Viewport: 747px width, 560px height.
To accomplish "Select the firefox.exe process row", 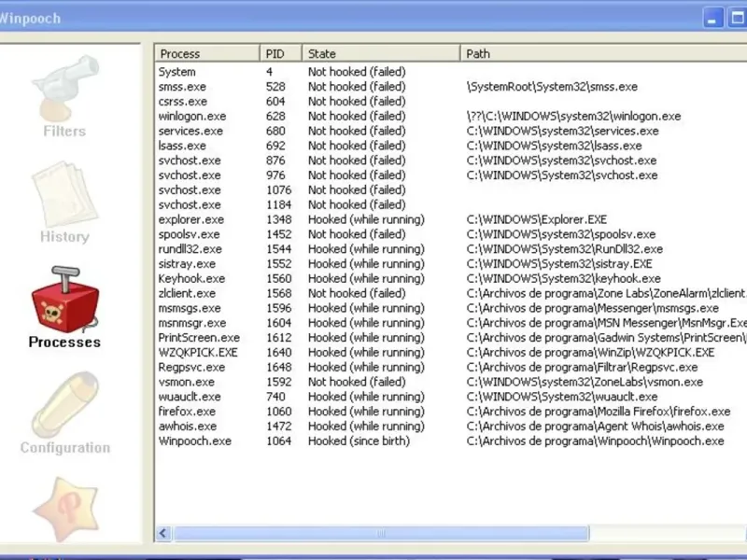I will click(451, 412).
